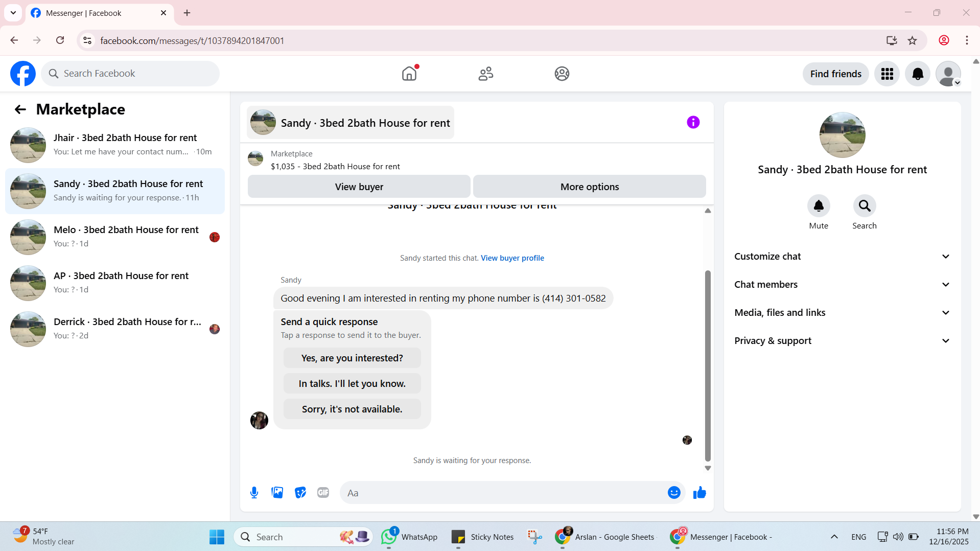
Task: Expand Customize chat section
Action: (x=842, y=257)
